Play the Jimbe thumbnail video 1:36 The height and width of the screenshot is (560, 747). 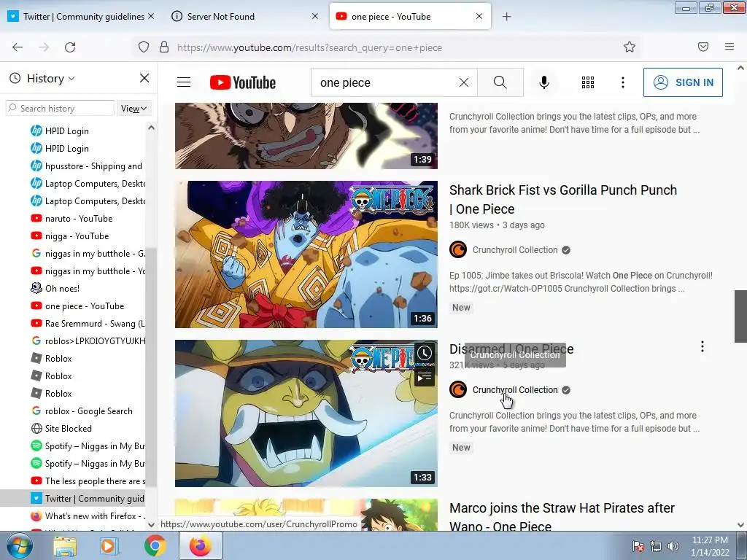click(306, 254)
